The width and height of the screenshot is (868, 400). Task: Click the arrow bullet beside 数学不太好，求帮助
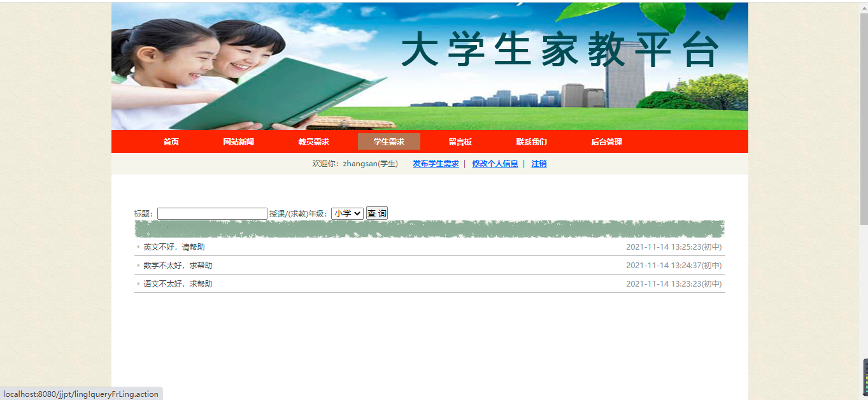[x=138, y=266]
